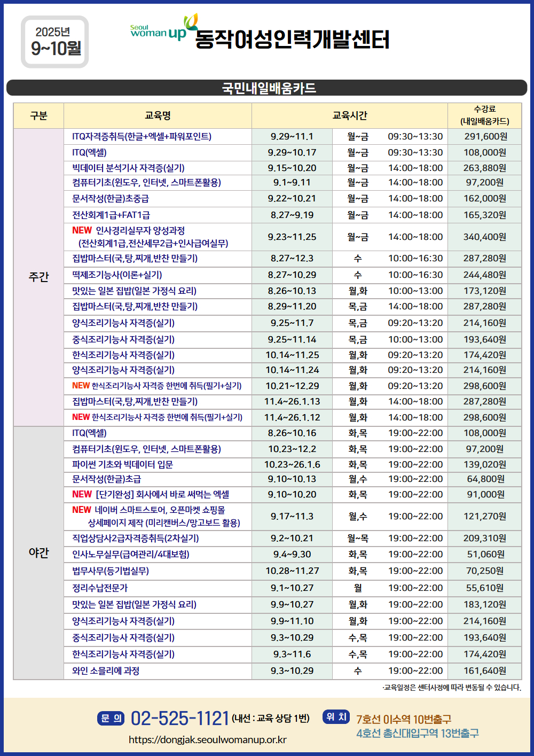
Task: Click the 구분 column header
Action: [39, 116]
